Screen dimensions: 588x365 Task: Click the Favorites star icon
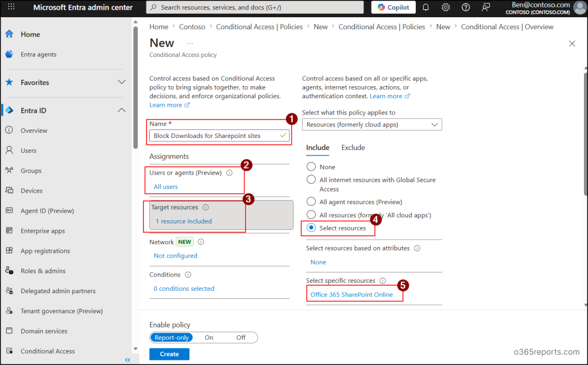(x=9, y=82)
